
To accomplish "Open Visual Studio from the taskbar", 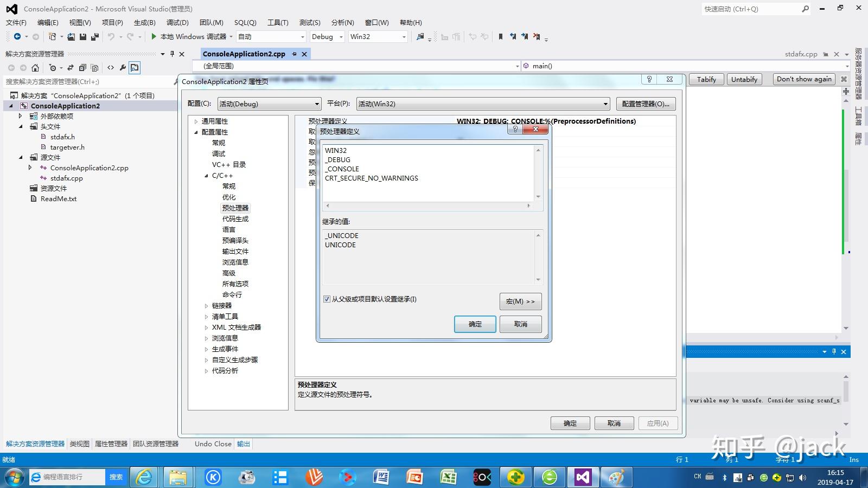I will pyautogui.click(x=583, y=477).
